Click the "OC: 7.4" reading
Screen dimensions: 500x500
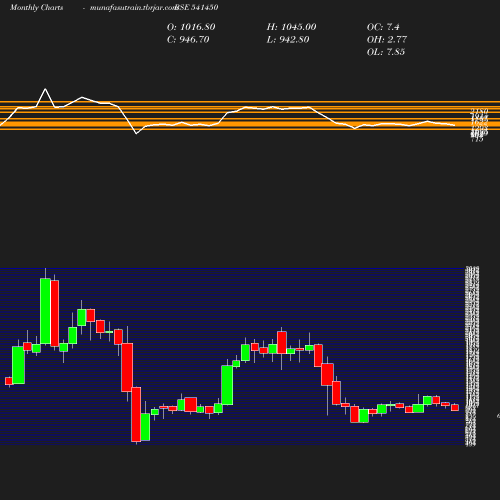click(383, 27)
